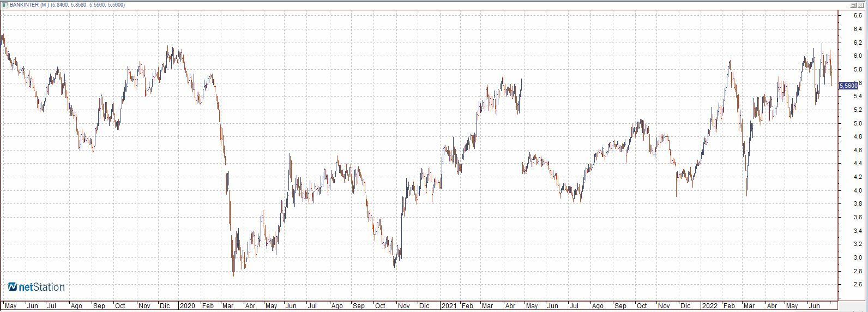Click the 4,6 price level on the scale
This screenshot has width=868, height=312.
tap(858, 150)
